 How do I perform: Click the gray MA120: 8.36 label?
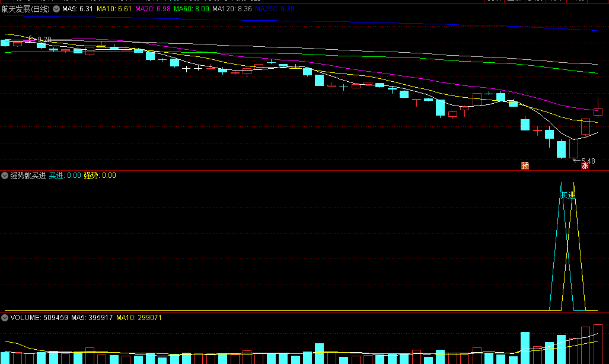(232, 9)
